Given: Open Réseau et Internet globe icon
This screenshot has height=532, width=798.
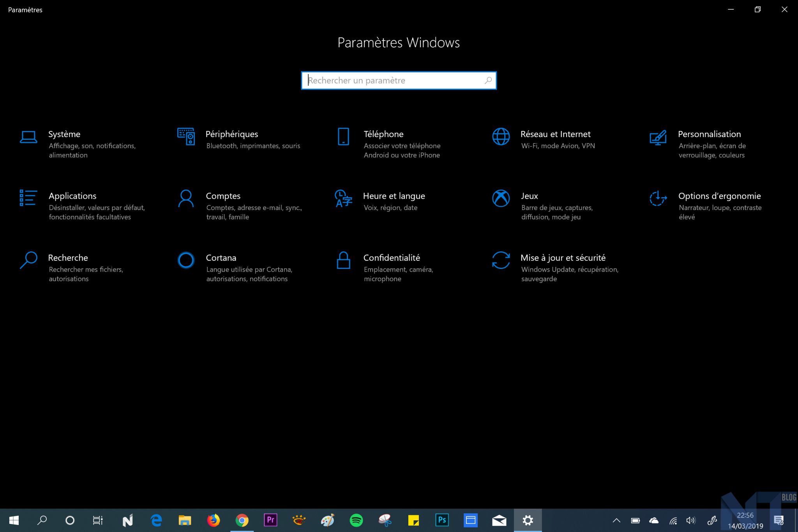Looking at the screenshot, I should 501,136.
